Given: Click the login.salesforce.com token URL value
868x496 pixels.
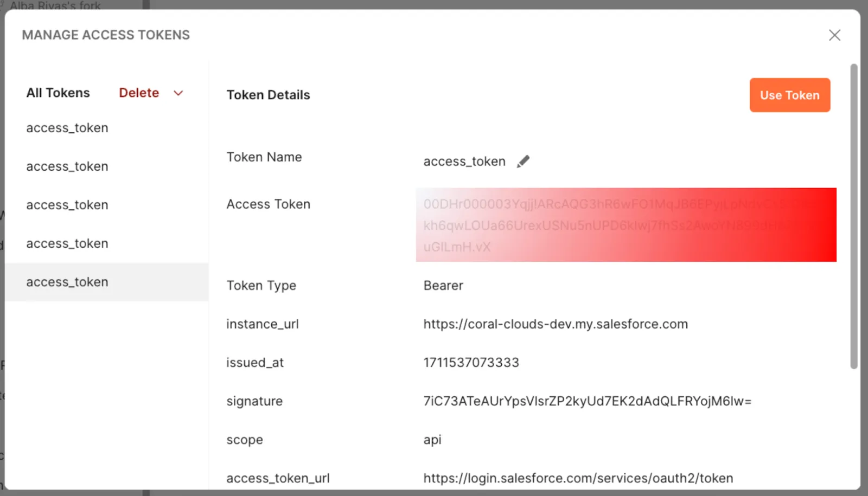Looking at the screenshot, I should [578, 478].
